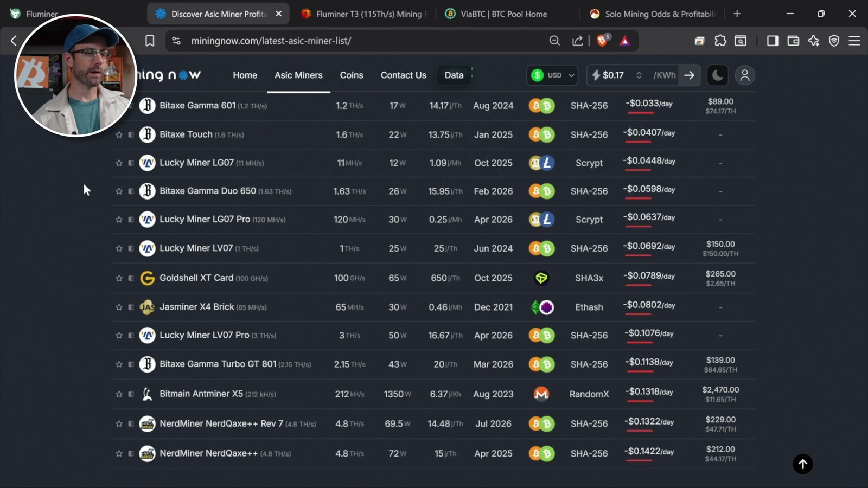
Task: View site information icon in address bar
Action: click(x=176, y=41)
